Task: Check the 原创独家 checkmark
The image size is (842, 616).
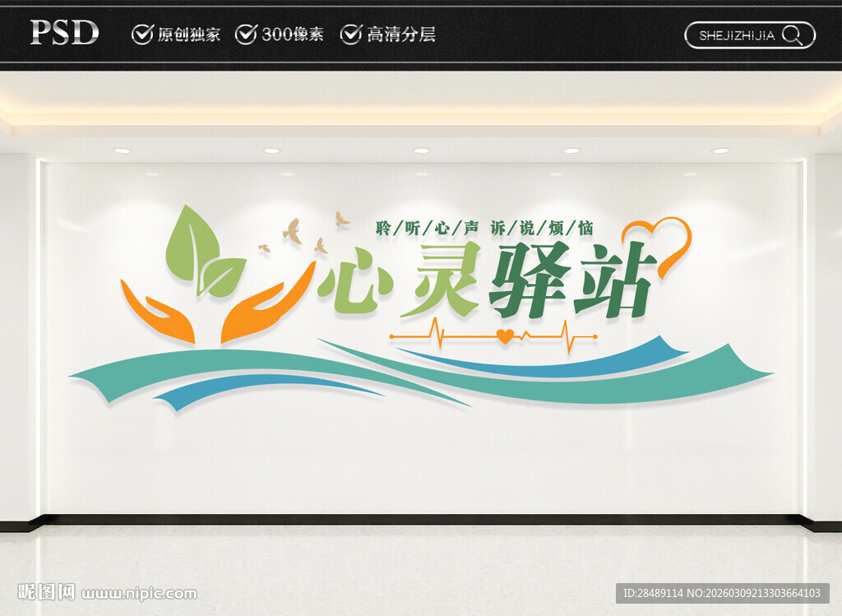Action: pos(141,35)
